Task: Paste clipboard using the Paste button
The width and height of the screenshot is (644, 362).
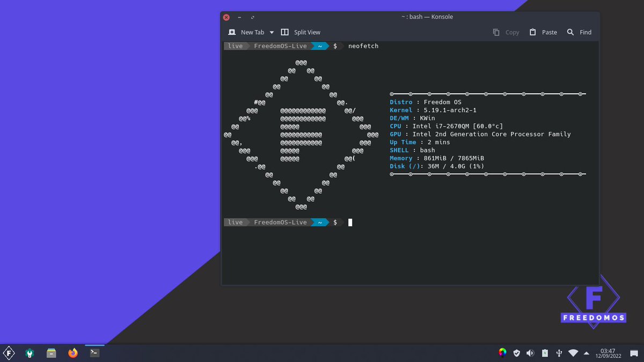Action: (x=543, y=32)
